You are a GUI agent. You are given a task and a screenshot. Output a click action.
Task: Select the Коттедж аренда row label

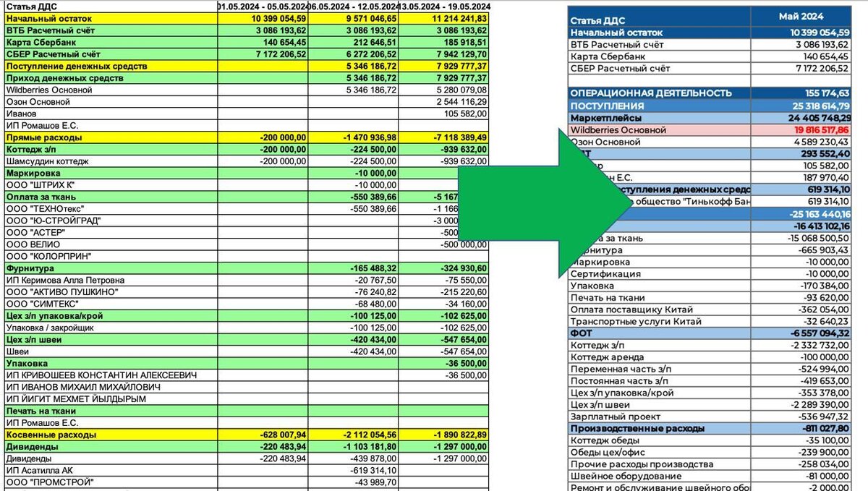tap(607, 356)
